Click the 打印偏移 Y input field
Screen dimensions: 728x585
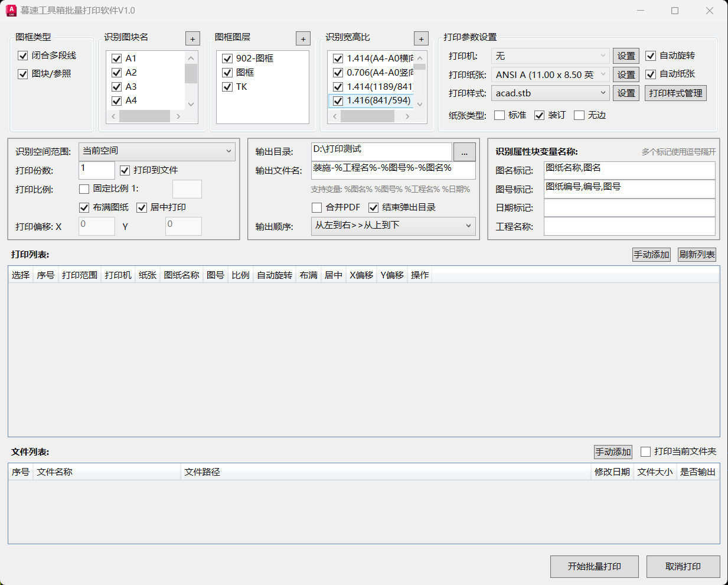pyautogui.click(x=184, y=226)
